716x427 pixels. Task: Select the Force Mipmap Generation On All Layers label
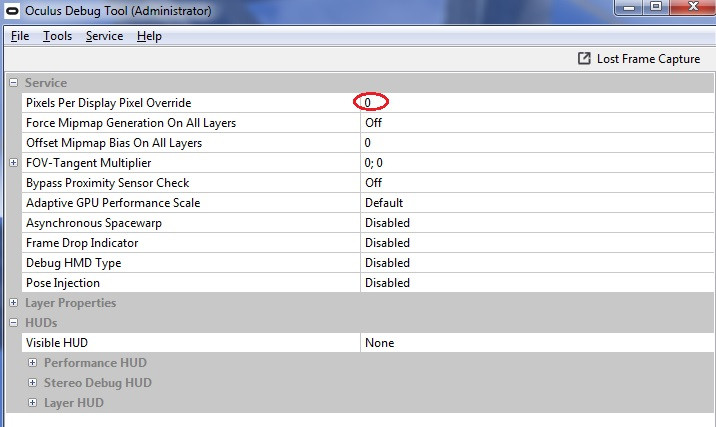[131, 123]
